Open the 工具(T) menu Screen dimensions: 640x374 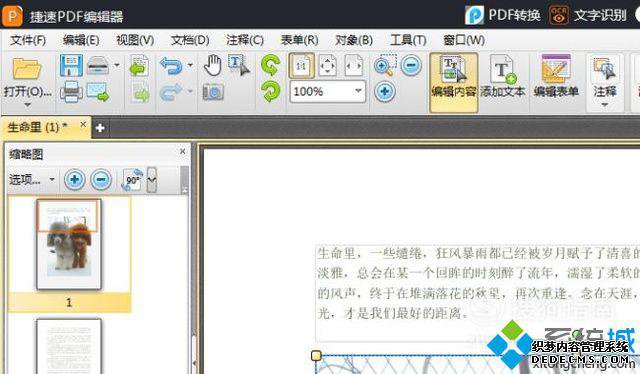point(408,40)
